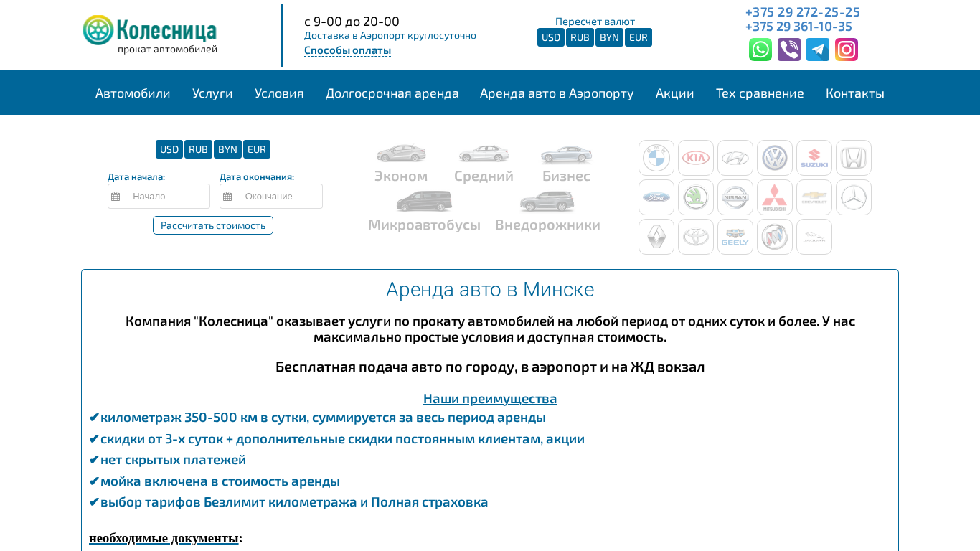
Task: Select BYN above the date fields
Action: click(x=227, y=149)
